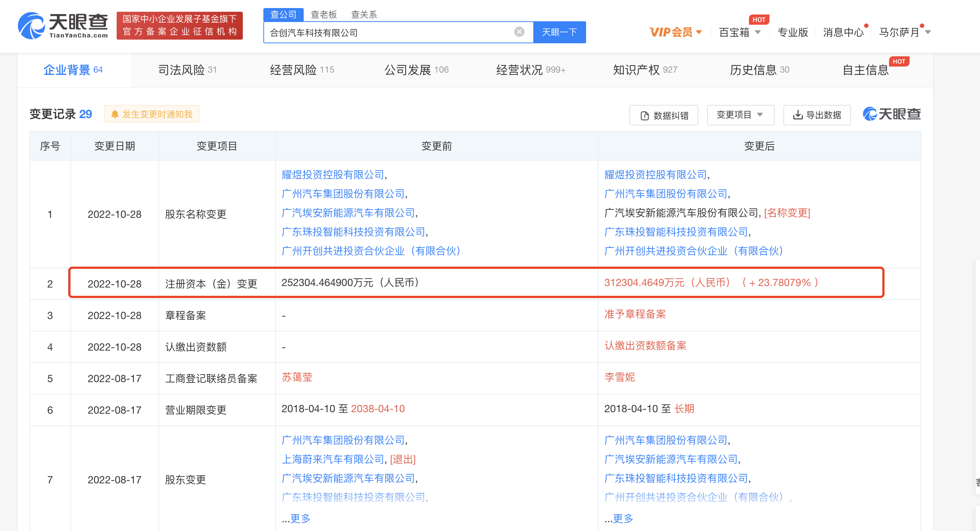This screenshot has width=980, height=531.
Task: Click the 发生变更时通知我 button
Action: click(152, 114)
